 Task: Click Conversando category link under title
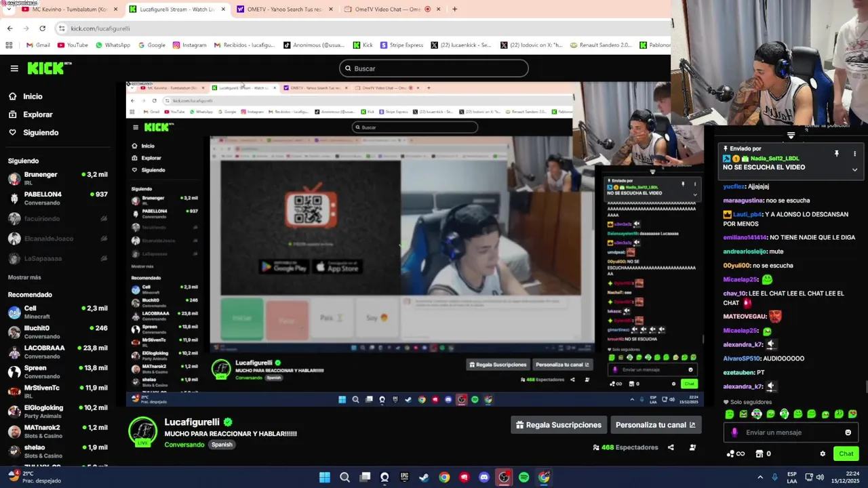click(184, 445)
